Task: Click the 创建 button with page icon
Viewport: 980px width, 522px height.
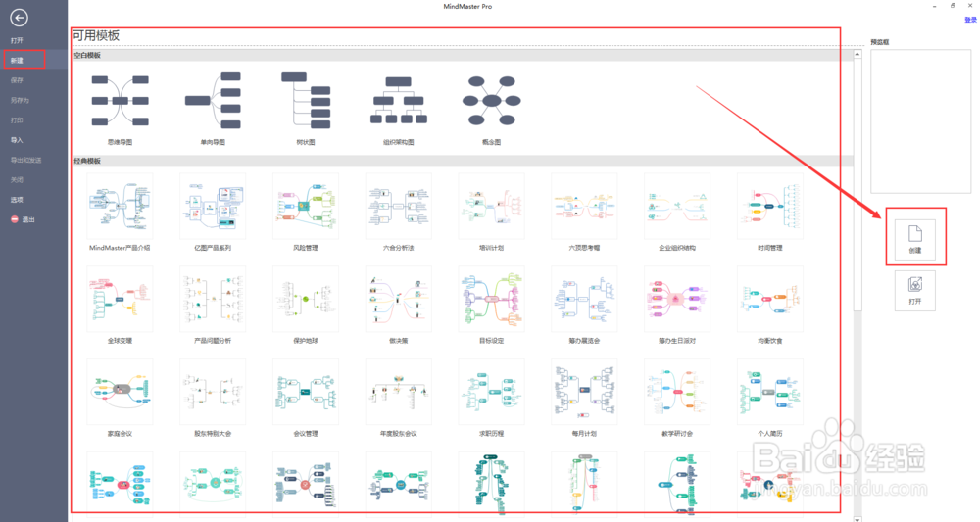Action: coord(915,239)
